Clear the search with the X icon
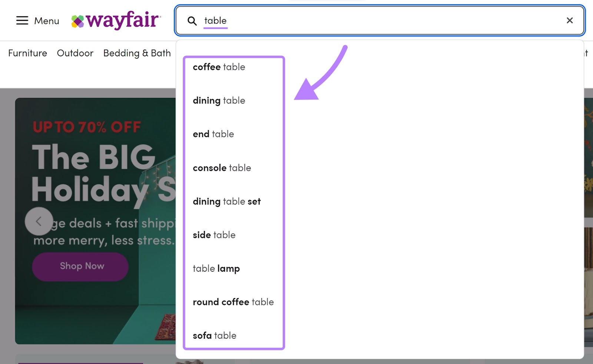The height and width of the screenshot is (364, 593). click(x=570, y=20)
